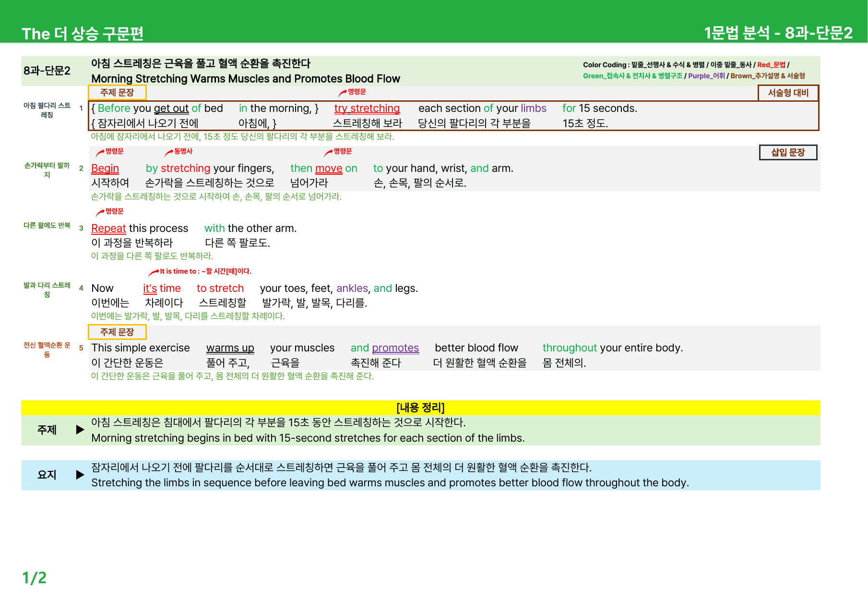Click the '서술형 대비' box
Image resolution: width=868 pixels, height=614 pixels.
coord(788,93)
